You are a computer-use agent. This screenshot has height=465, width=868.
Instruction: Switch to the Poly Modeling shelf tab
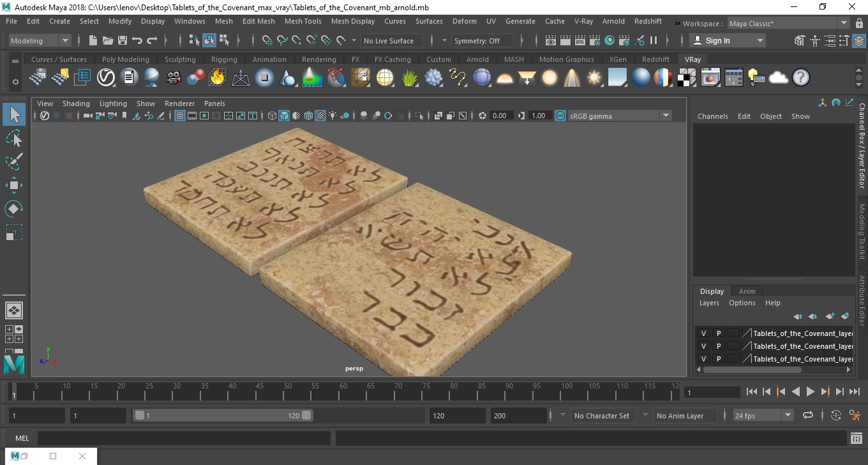pos(126,59)
